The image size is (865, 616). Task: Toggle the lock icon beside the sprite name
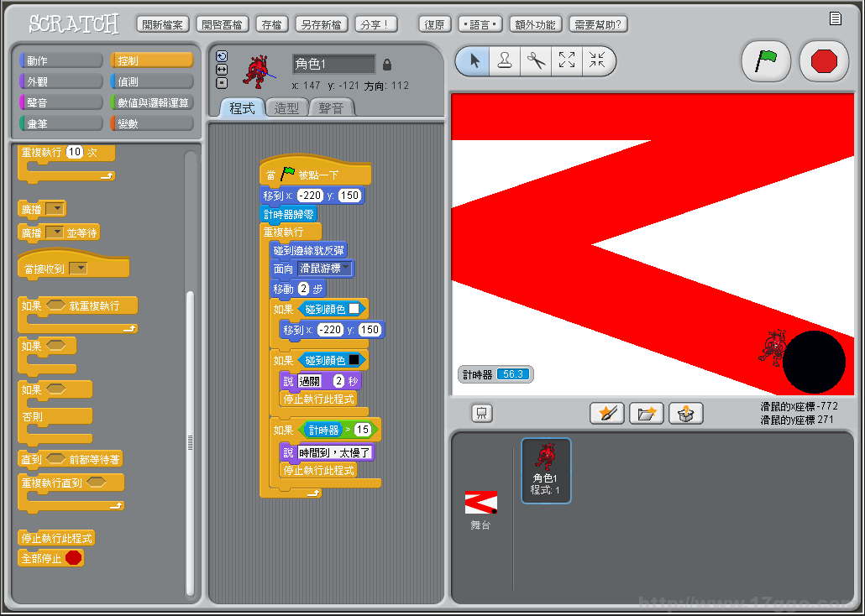(x=387, y=65)
